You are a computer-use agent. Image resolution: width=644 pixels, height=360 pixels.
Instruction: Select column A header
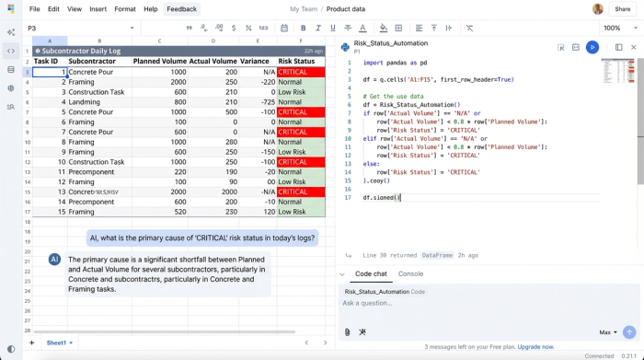click(x=50, y=41)
